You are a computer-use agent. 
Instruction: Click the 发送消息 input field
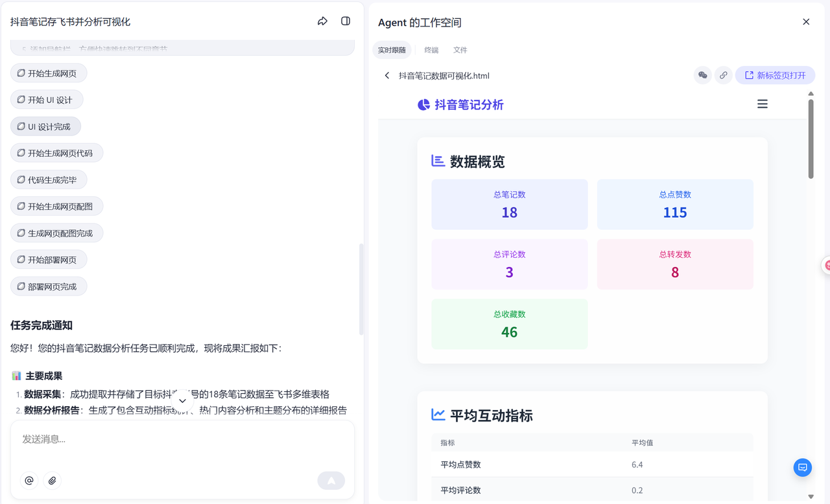point(182,439)
